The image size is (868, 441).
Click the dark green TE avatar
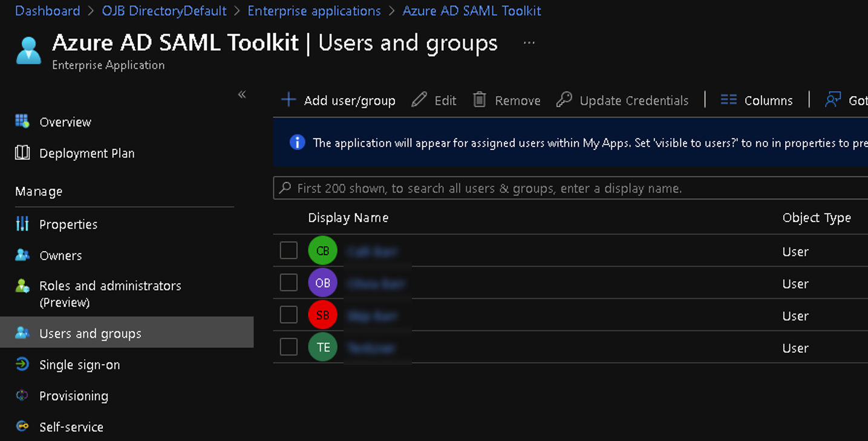(x=323, y=347)
